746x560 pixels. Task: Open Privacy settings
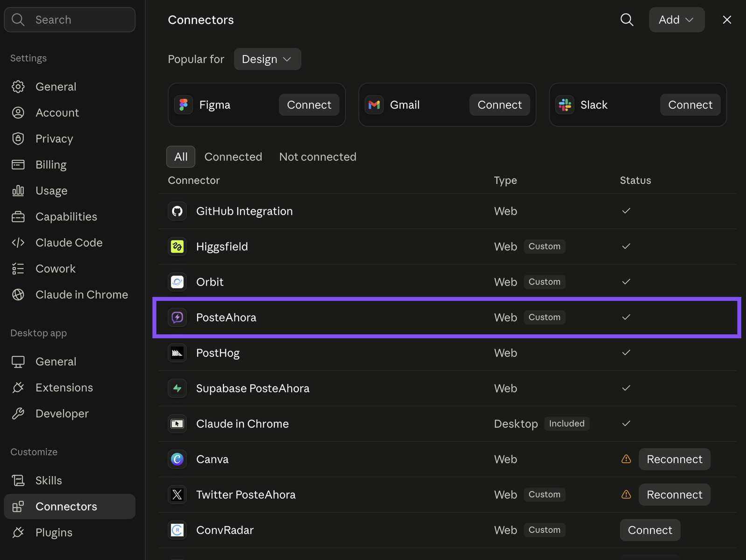tap(69, 139)
